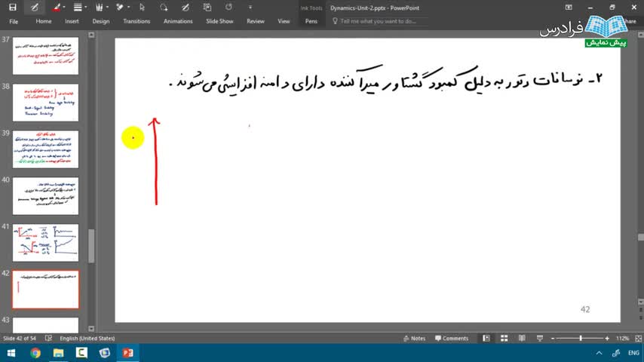Open the Eraser options dropdown arrow
This screenshot has width=644, height=362.
tap(128, 8)
